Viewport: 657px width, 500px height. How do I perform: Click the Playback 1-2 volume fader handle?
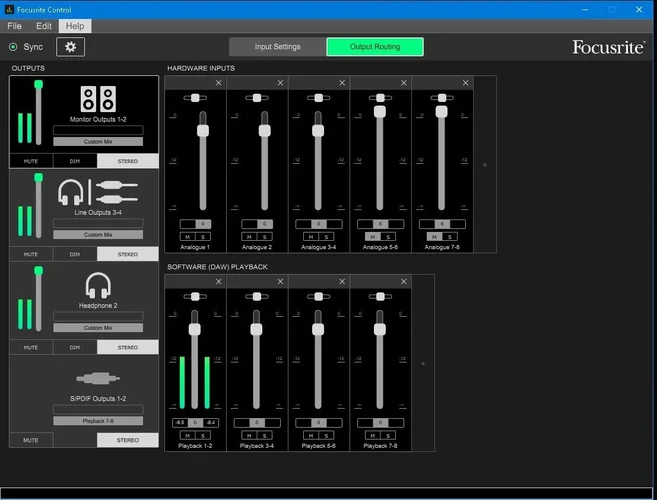click(194, 329)
